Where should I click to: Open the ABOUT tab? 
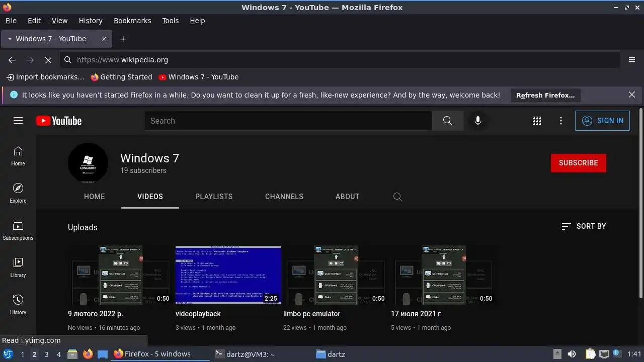coord(348,197)
